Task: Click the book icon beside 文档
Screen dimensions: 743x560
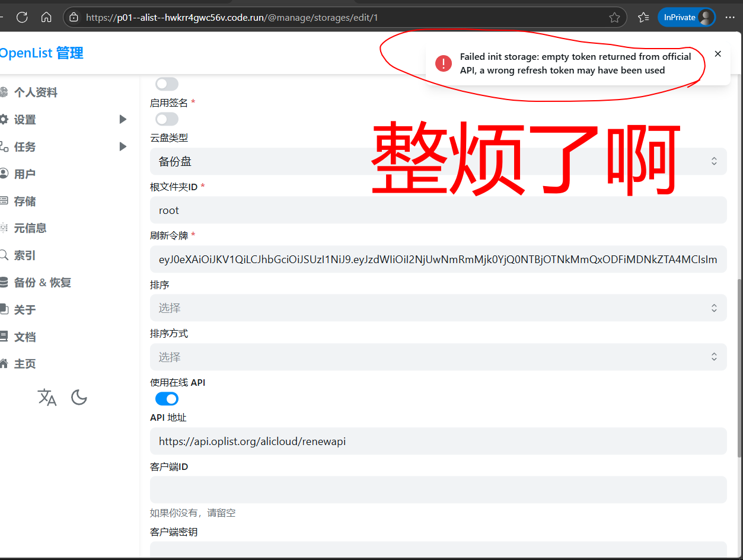Action: (x=4, y=337)
